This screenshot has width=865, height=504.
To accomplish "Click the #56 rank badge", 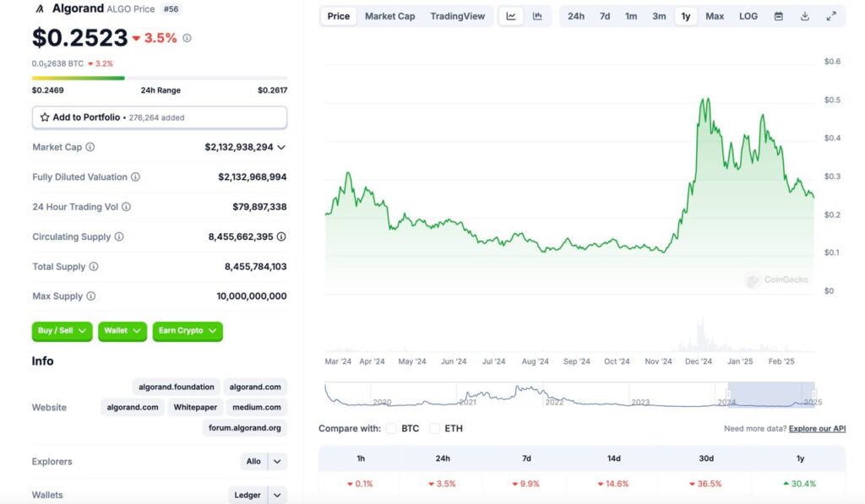I will (171, 8).
